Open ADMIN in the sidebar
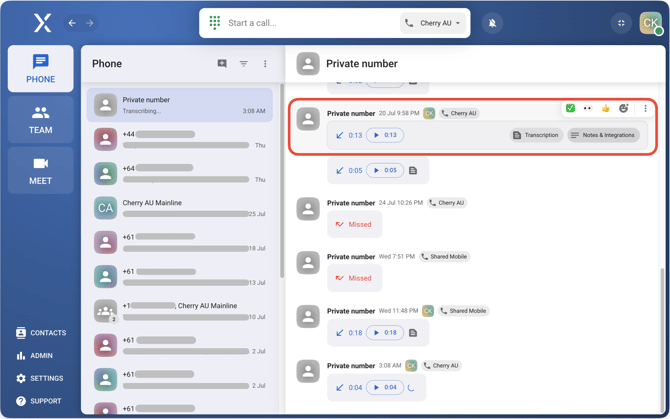 [35, 355]
